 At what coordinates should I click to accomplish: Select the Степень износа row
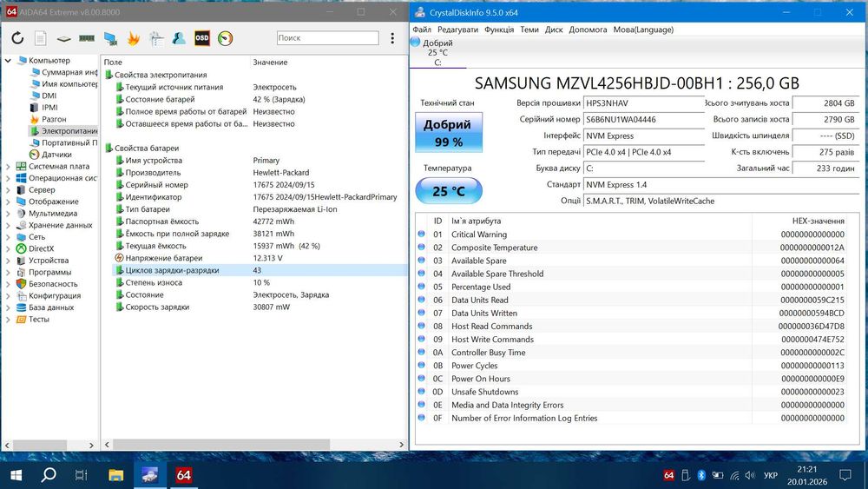click(260, 282)
